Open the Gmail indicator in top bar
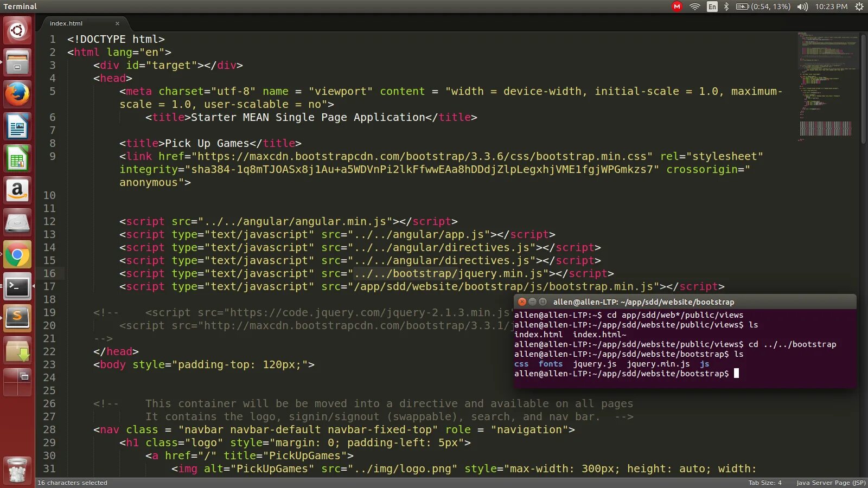 click(x=676, y=7)
